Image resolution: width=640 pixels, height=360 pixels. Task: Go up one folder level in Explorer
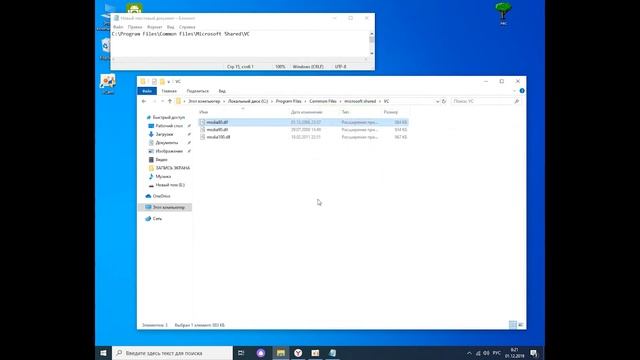coord(170,101)
